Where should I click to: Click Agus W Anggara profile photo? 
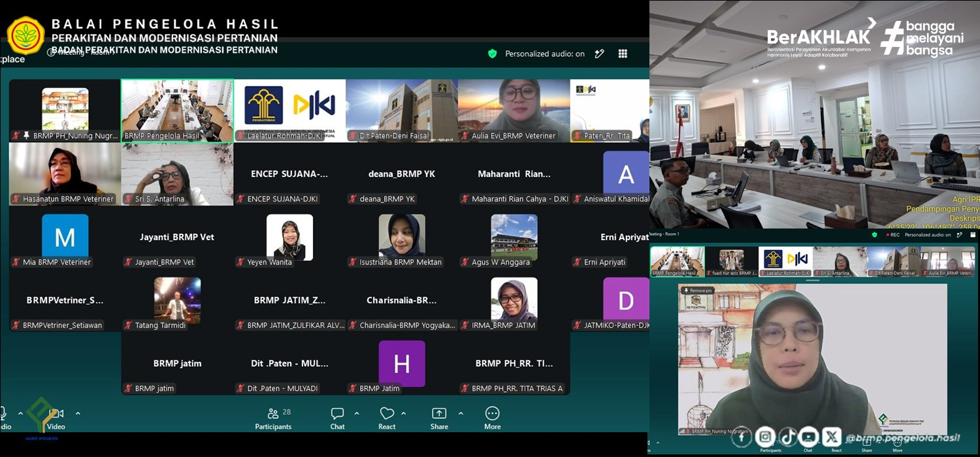[514, 236]
